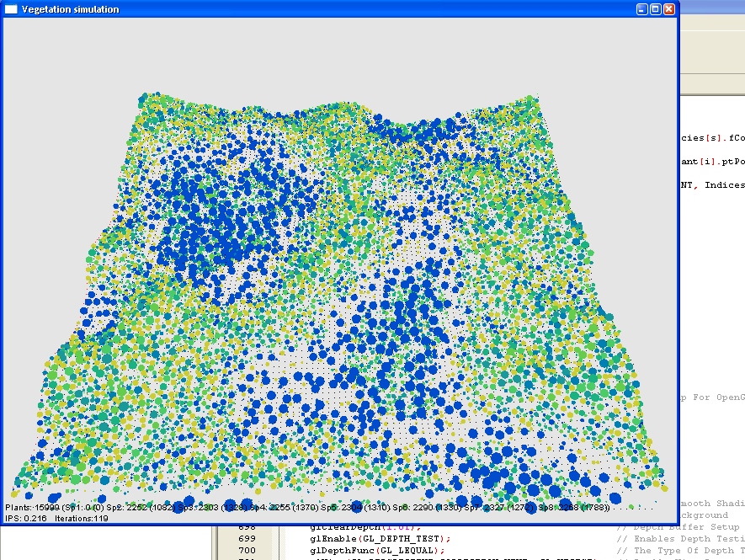The width and height of the screenshot is (745, 560).
Task: Close the Vegetation simulation window
Action: (x=669, y=9)
